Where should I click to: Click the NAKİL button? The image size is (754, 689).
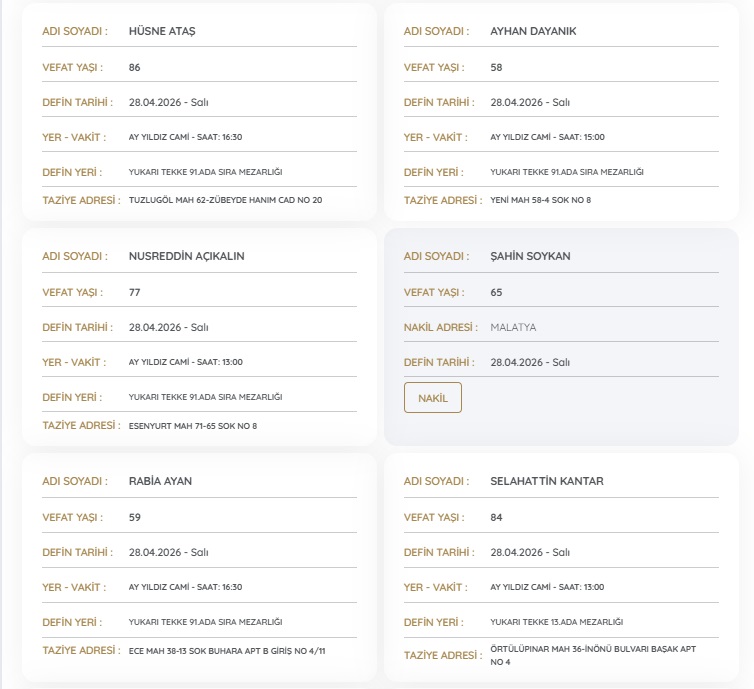[432, 398]
